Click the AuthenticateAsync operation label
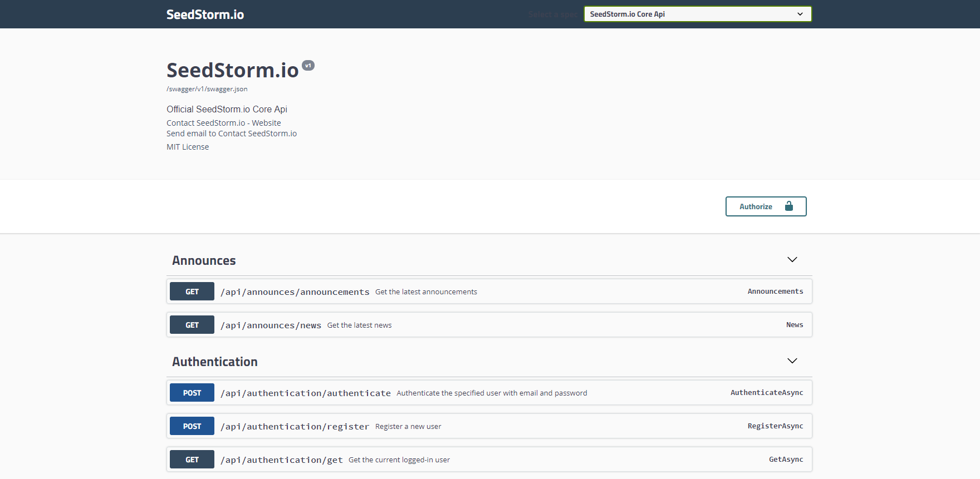 click(x=766, y=393)
